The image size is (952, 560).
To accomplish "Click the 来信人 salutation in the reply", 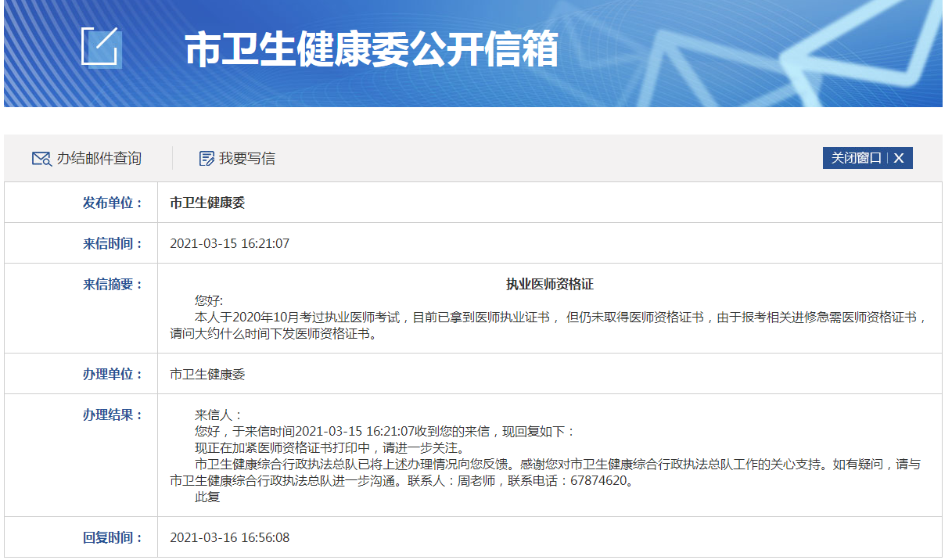I will [219, 415].
